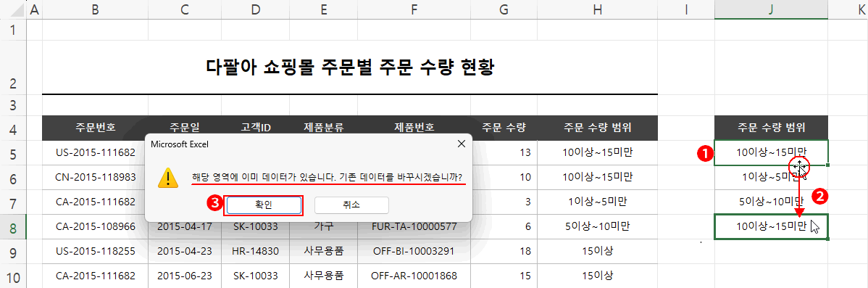Select cell CN-2015-118983
Viewport: 868px width, 288px height.
pyautogui.click(x=95, y=177)
